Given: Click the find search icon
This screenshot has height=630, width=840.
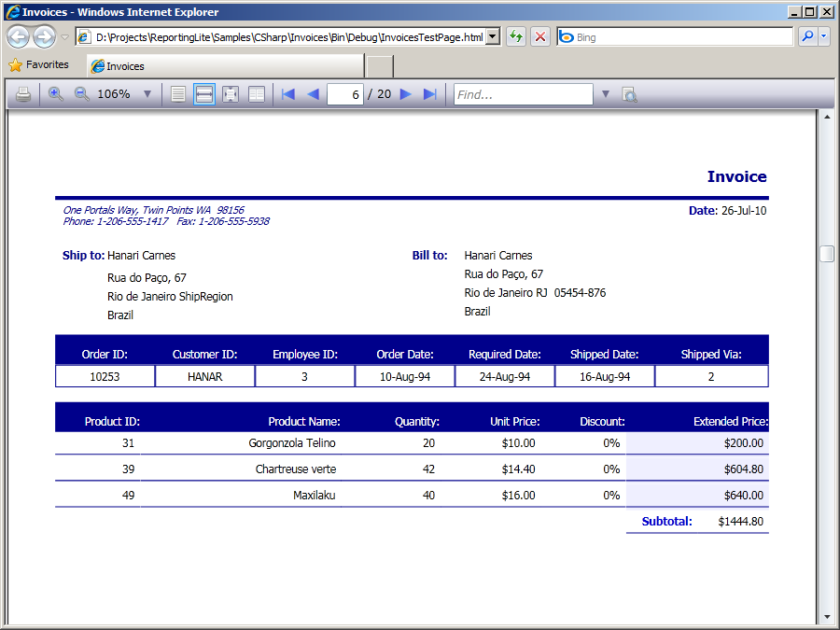Looking at the screenshot, I should coord(630,94).
